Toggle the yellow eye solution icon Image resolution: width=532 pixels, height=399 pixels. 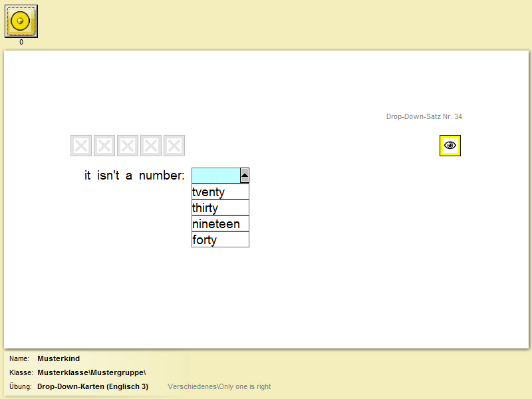[450, 145]
